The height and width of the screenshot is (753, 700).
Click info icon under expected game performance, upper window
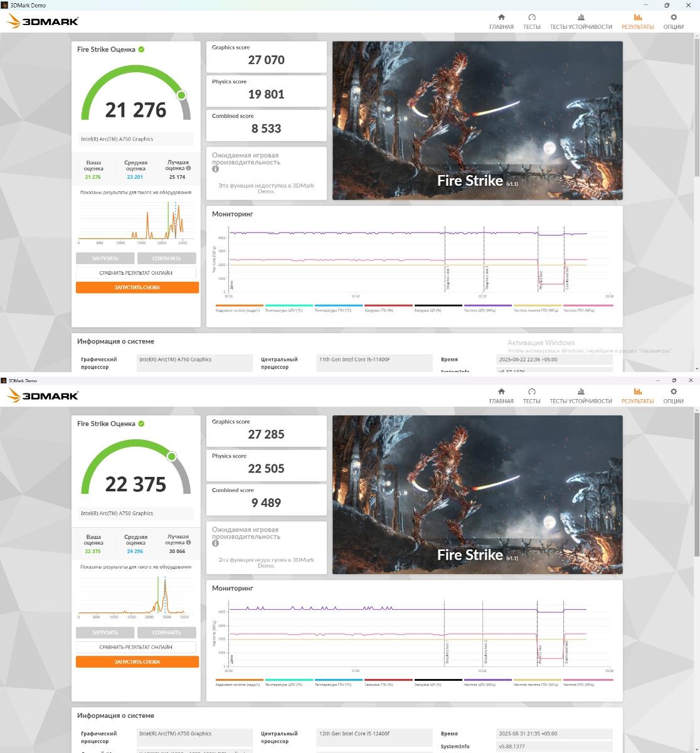(x=215, y=169)
